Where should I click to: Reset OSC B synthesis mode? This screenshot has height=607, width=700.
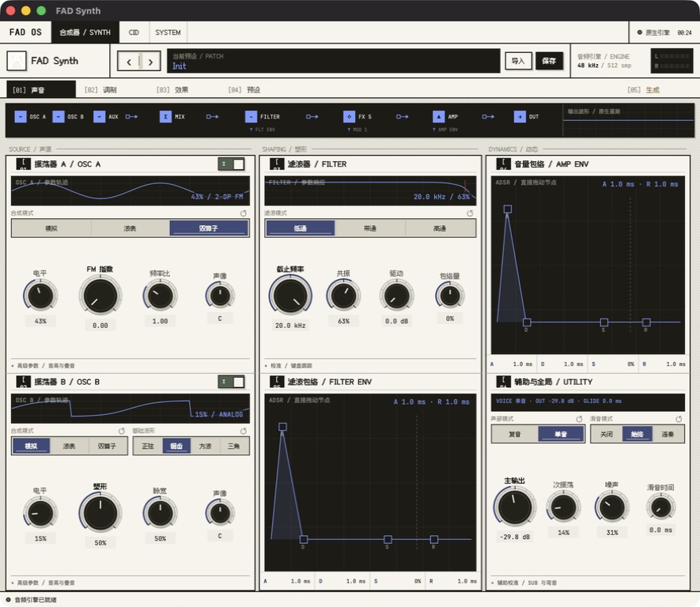(x=122, y=431)
